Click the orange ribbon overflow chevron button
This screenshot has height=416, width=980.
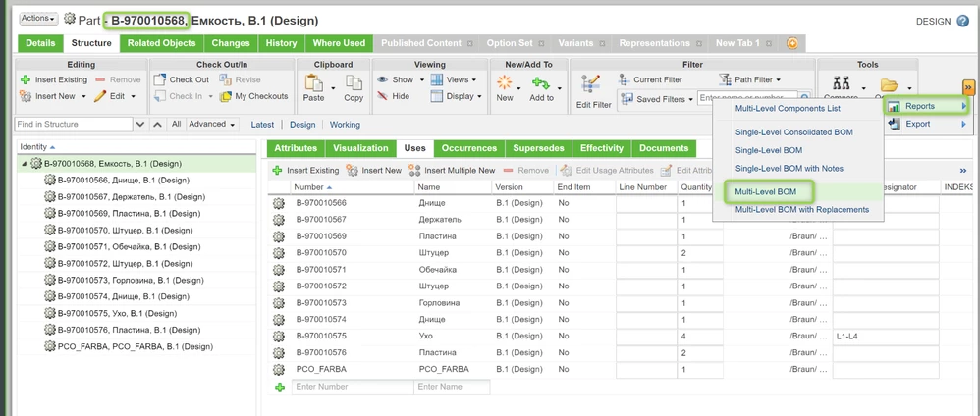point(968,87)
